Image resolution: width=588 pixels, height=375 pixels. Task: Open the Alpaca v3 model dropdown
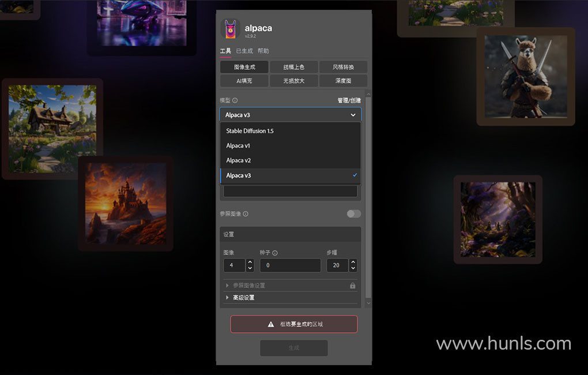(x=290, y=115)
